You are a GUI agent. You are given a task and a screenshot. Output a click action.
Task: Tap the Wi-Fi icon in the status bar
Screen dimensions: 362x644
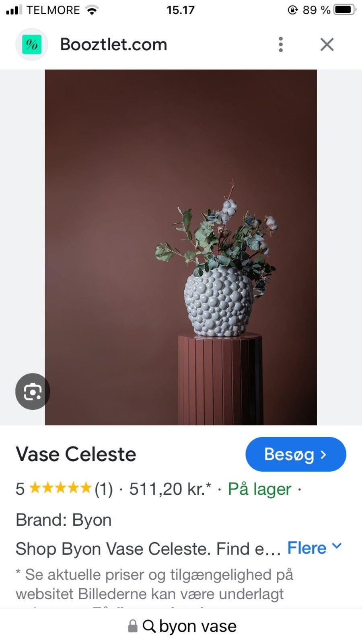click(x=93, y=10)
